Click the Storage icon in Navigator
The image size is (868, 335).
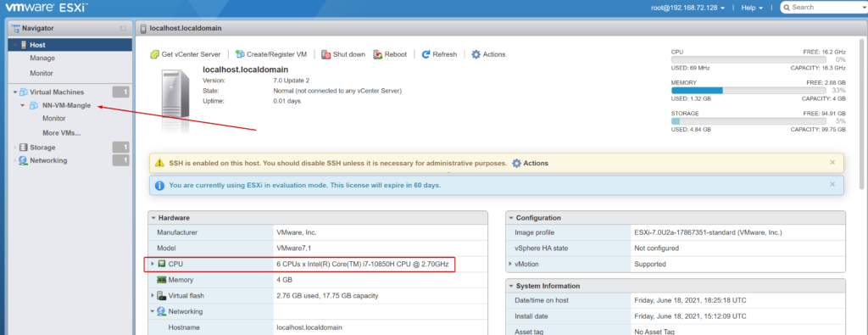(23, 148)
